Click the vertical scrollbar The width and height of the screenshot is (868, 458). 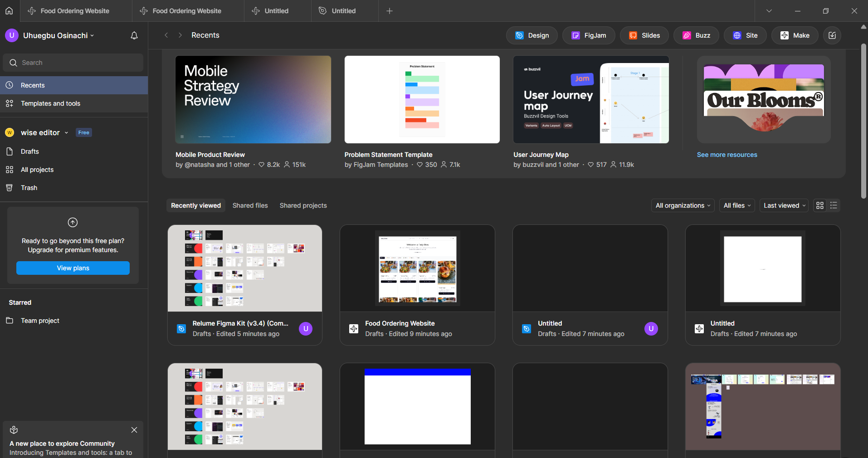point(863,121)
